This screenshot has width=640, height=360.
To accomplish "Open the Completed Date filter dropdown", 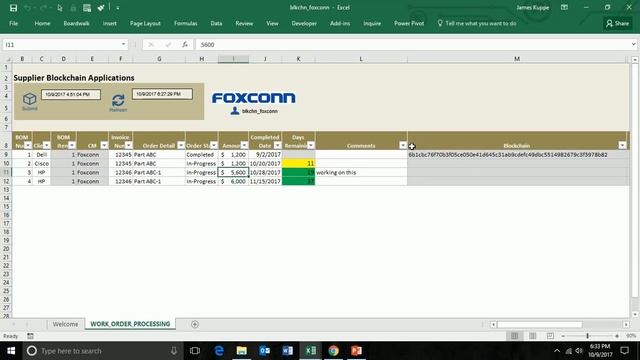I will tap(278, 145).
